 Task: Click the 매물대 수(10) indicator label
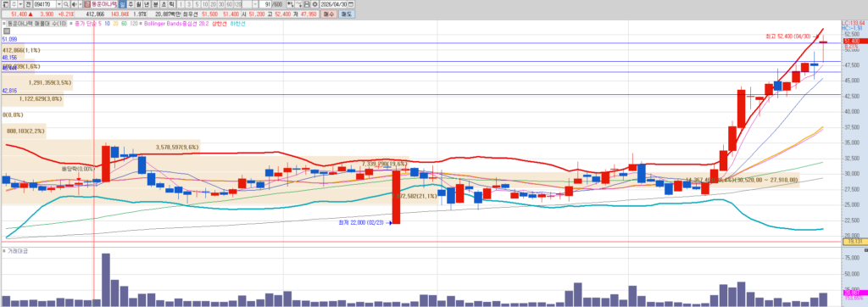point(37,23)
